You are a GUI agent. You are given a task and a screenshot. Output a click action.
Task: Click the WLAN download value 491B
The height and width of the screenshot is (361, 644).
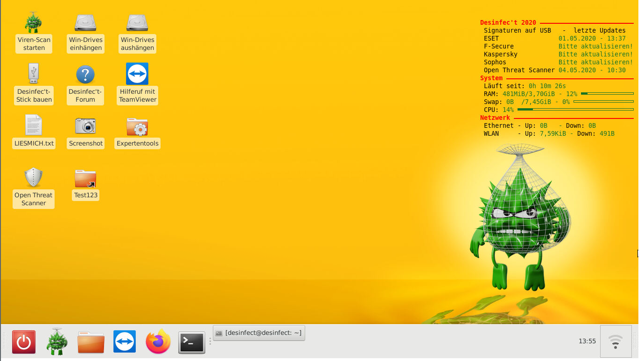click(607, 133)
